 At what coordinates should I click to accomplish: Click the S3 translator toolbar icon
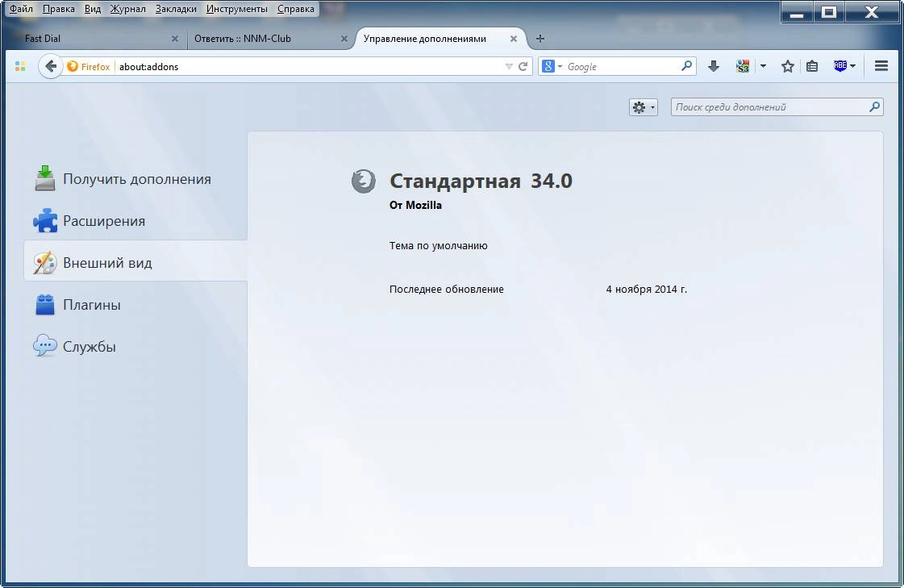743,66
